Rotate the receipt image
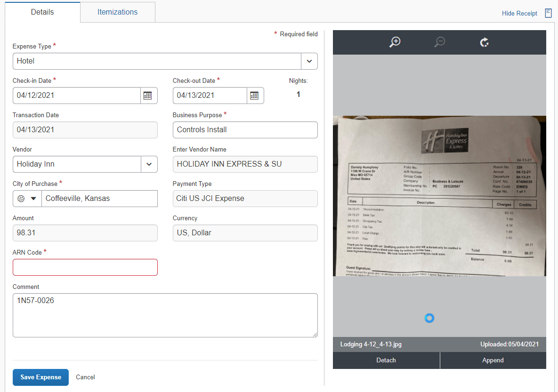The height and width of the screenshot is (392, 558). pos(485,42)
